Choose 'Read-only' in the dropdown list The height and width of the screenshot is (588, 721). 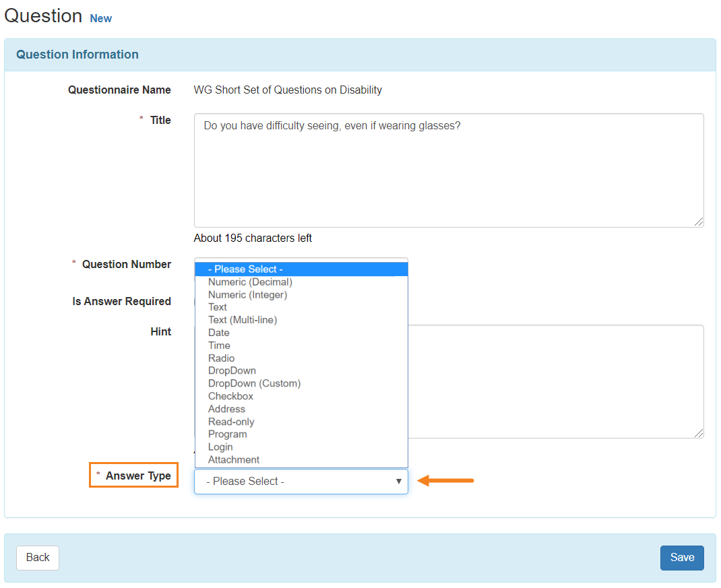click(231, 422)
